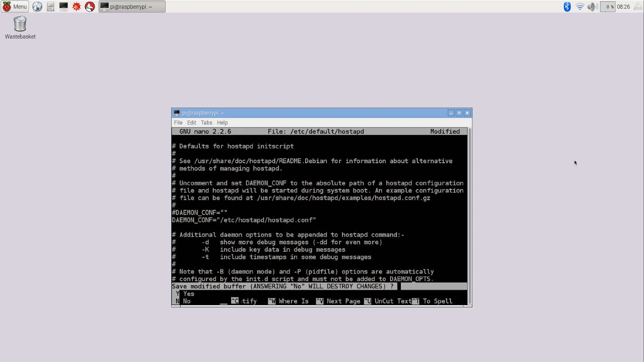This screenshot has width=644, height=362.
Task: Open the Mathematica red star icon
Action: tap(76, 6)
